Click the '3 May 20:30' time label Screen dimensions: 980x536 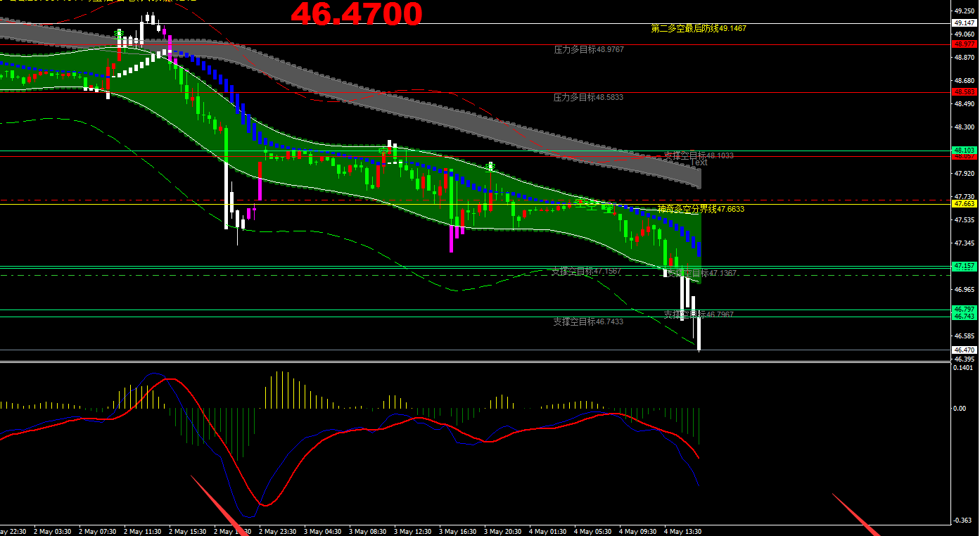503,531
